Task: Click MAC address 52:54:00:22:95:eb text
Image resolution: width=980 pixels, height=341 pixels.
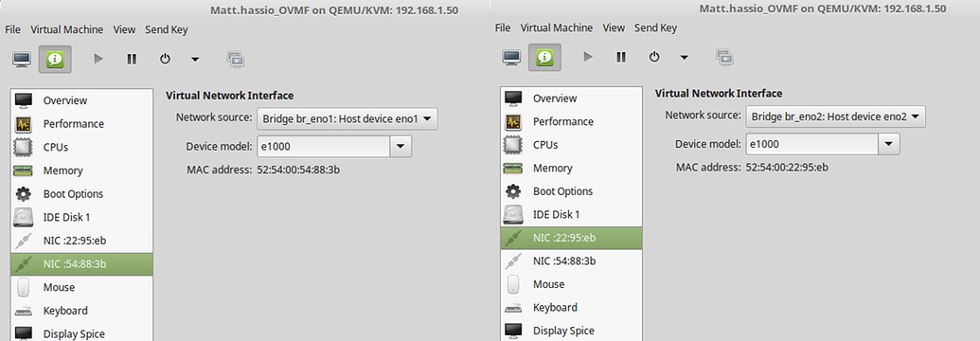Action: pos(788,167)
